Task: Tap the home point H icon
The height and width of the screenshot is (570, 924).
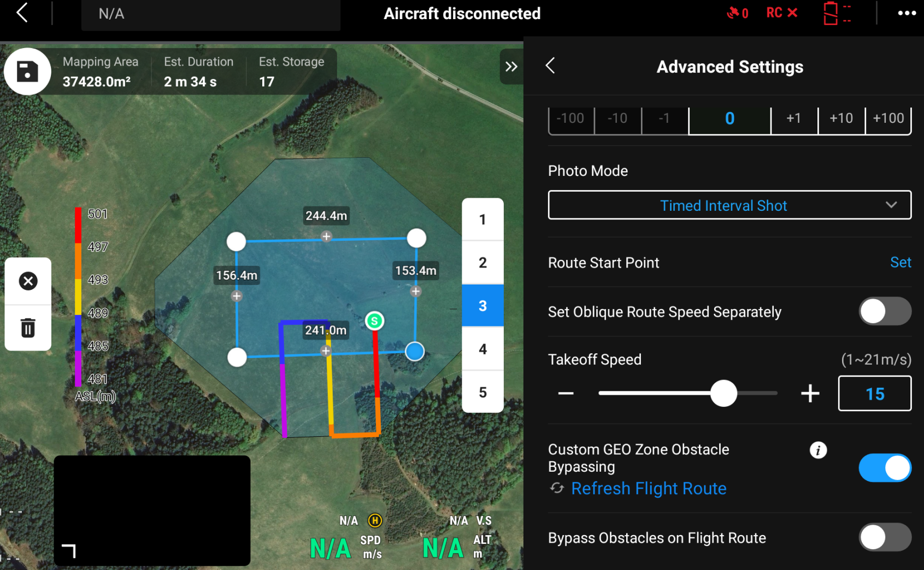Action: click(x=375, y=520)
